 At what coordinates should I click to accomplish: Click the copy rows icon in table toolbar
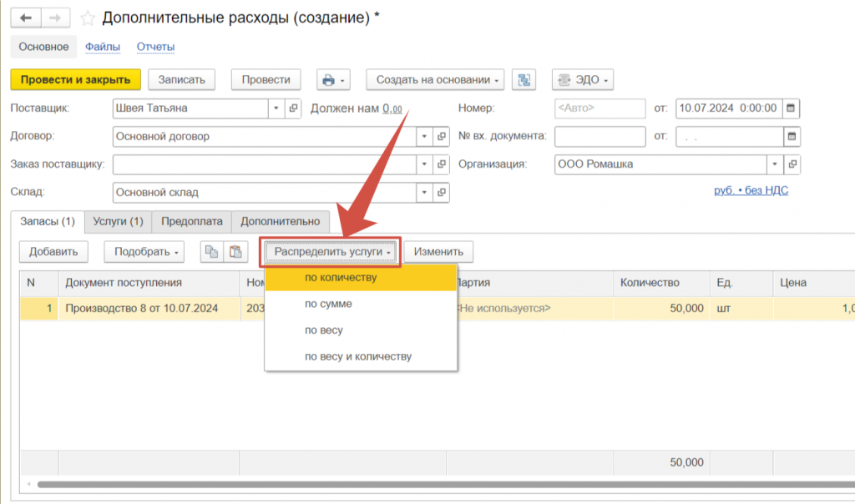click(x=213, y=251)
